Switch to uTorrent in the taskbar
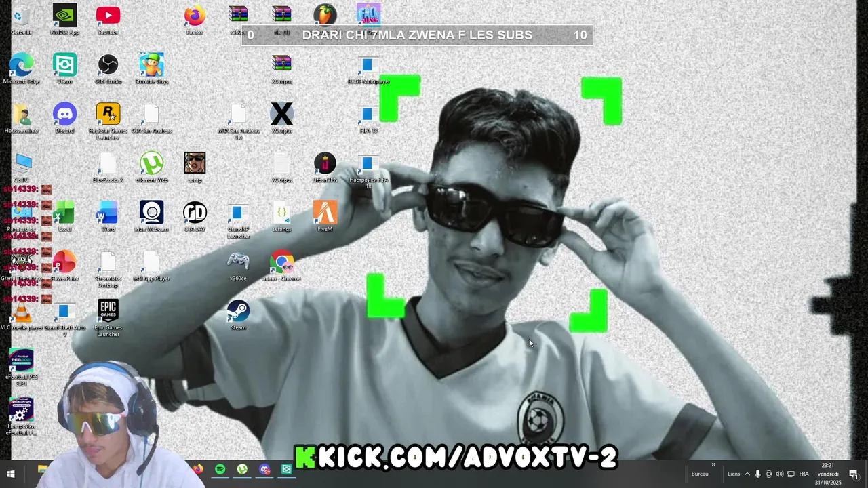This screenshot has width=868, height=488. [242, 470]
